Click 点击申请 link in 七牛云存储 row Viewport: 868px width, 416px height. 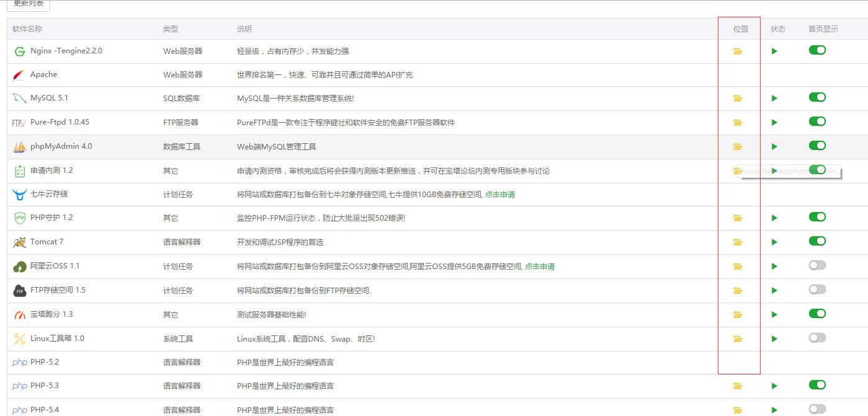[499, 195]
